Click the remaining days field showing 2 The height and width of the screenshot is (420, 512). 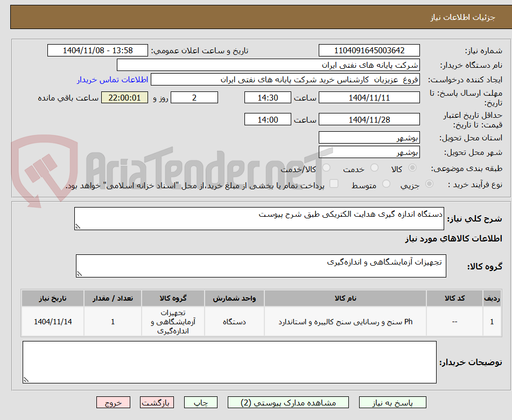(x=194, y=97)
